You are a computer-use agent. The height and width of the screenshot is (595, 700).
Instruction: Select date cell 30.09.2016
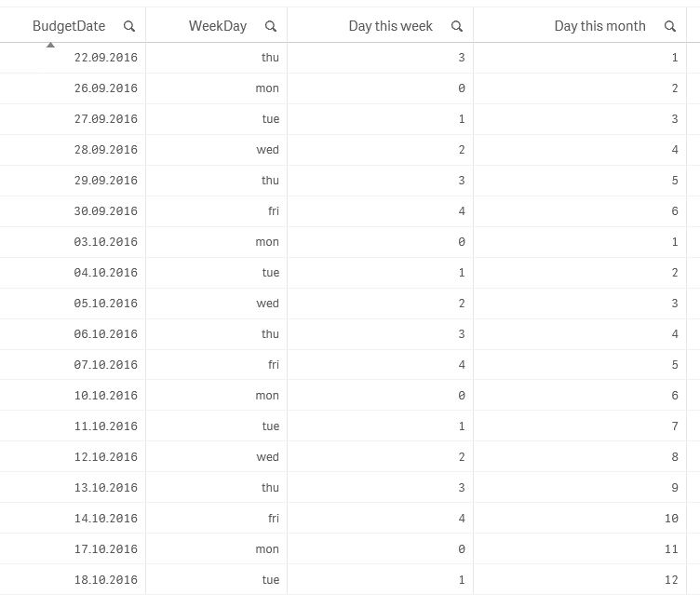(105, 211)
